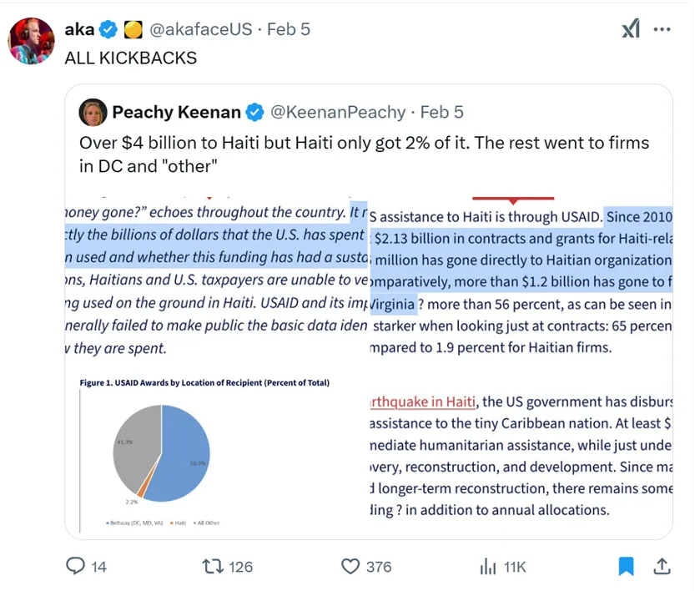Open the @KeenanPeachy handle link
Viewport: 700px width, 591px height.
click(339, 113)
